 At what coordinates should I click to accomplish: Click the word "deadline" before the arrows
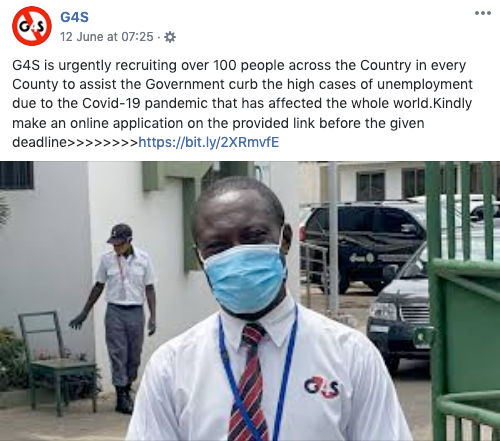tap(40, 142)
